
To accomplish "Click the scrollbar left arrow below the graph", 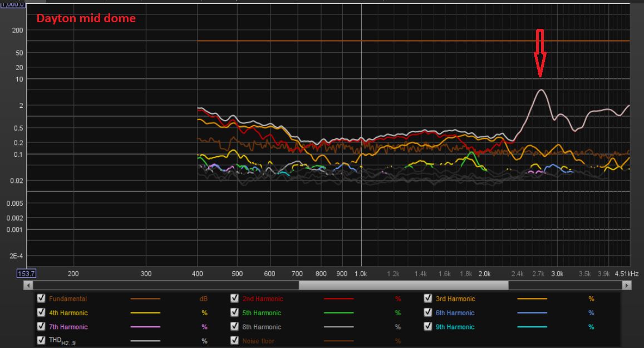I will (28, 285).
